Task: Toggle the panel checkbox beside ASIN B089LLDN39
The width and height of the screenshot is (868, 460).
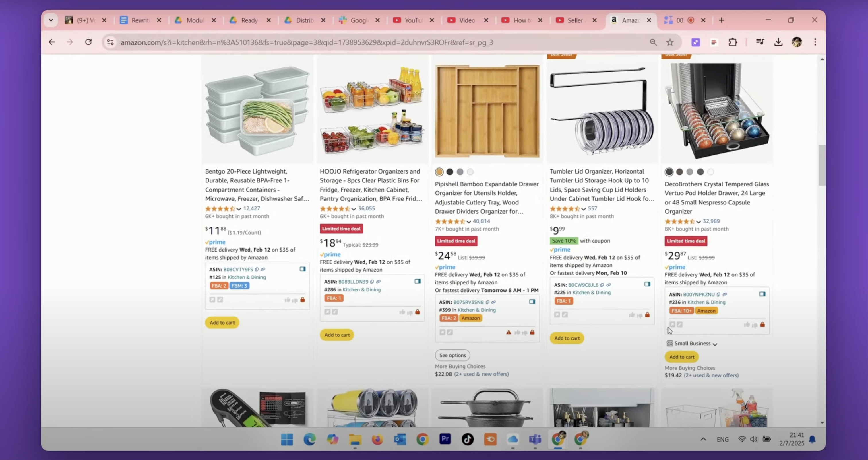Action: point(417,281)
